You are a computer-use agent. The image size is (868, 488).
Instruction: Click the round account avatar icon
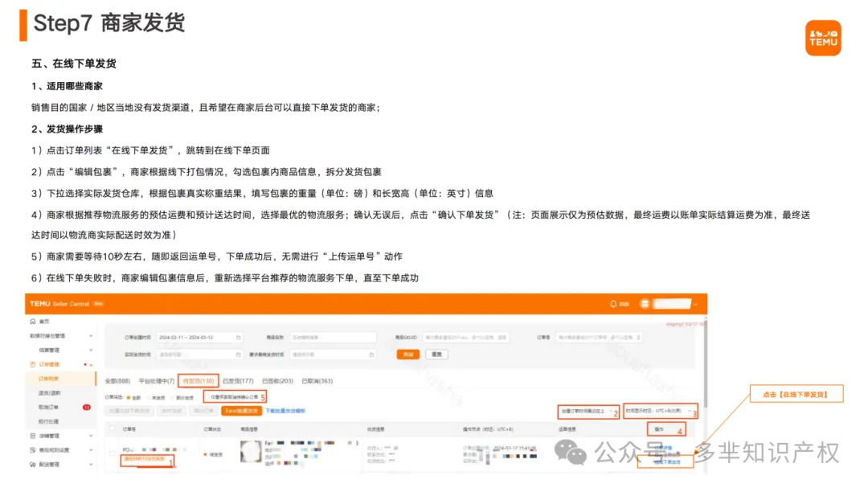(x=645, y=304)
